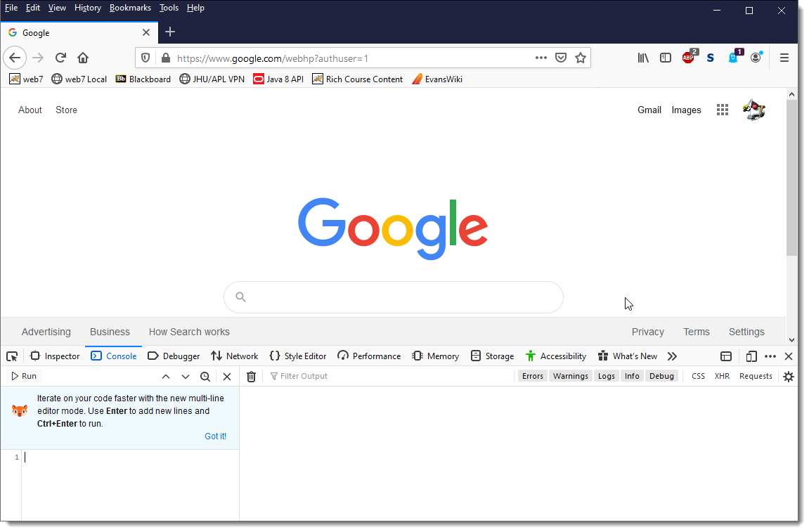Enable Responsive Design Mode

[x=751, y=356]
